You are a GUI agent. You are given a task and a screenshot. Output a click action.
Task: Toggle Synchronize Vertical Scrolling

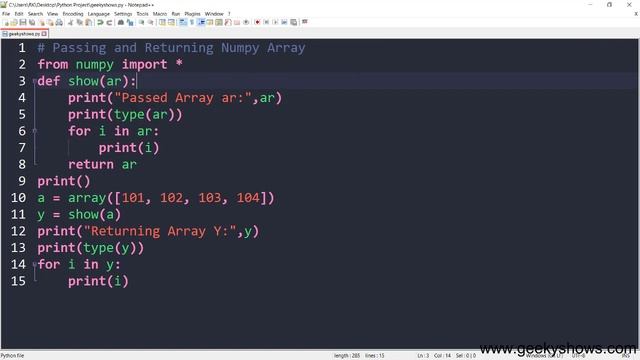tap(162, 22)
